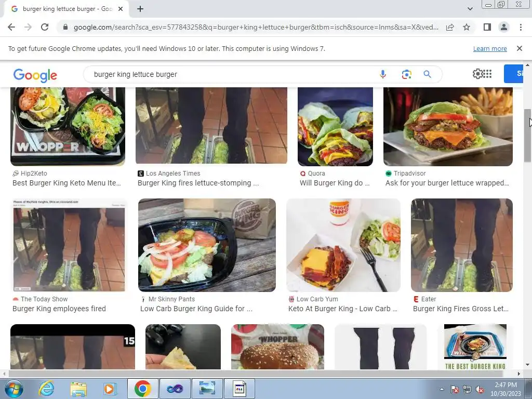
Task: Open the Quora lettuce wrapped burgers image
Action: pos(335,127)
